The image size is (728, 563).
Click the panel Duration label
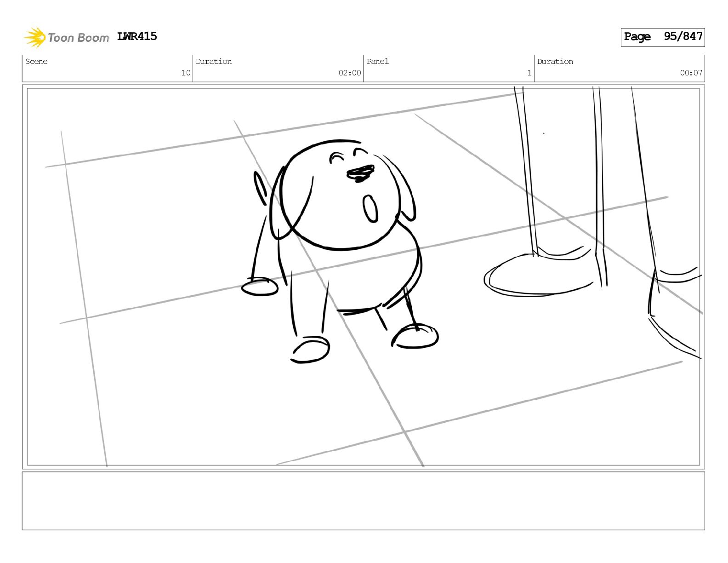tap(555, 62)
